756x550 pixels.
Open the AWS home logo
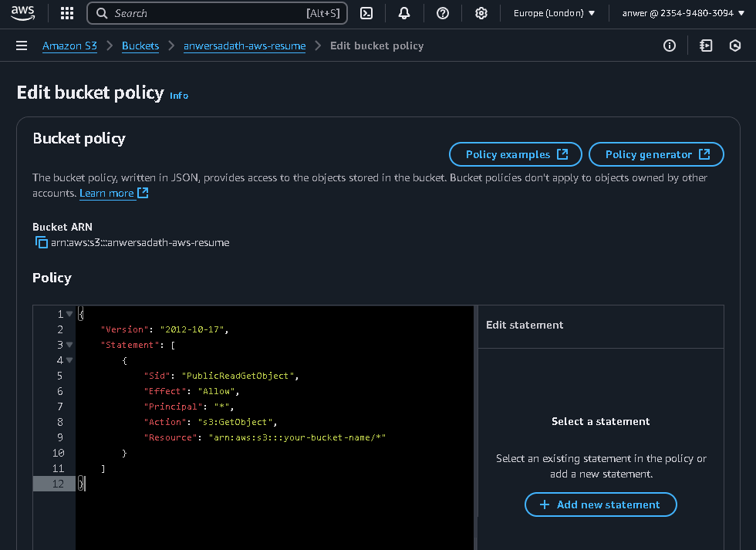pyautogui.click(x=22, y=13)
